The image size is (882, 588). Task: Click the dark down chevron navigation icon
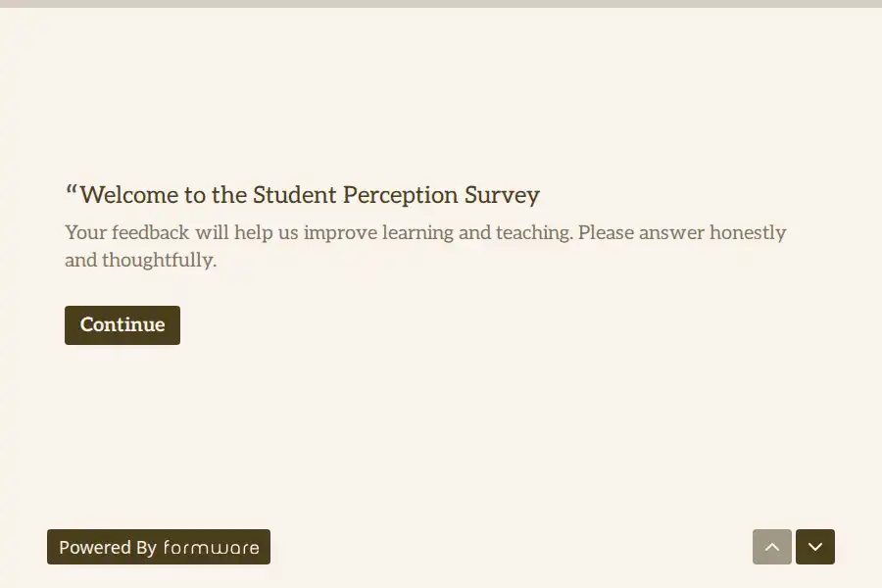pos(815,547)
